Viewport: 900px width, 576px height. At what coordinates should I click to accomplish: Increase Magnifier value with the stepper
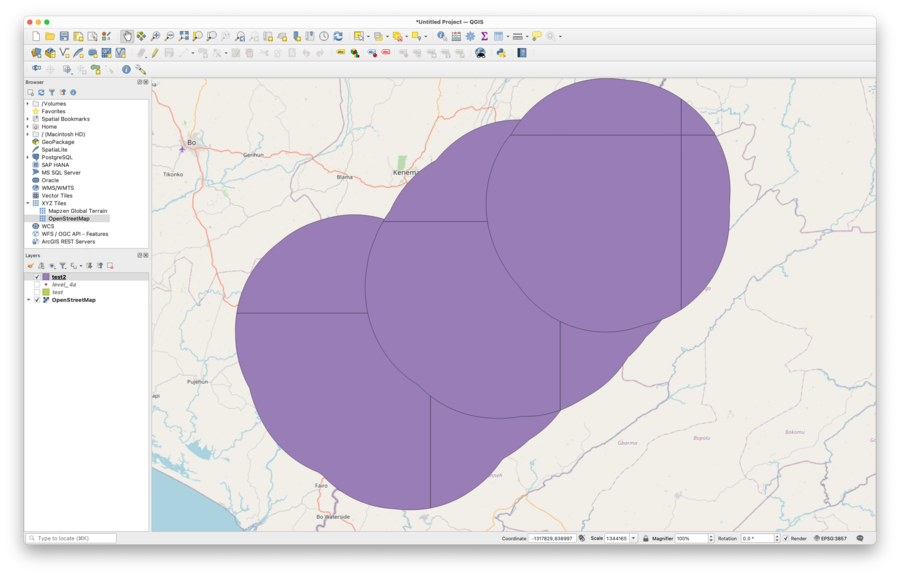(711, 535)
